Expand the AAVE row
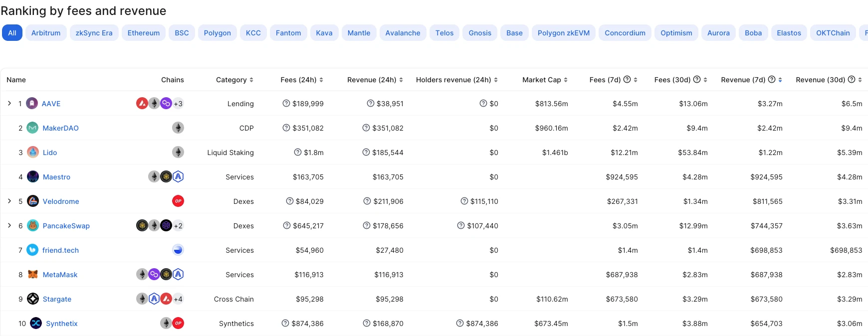Screen dimensions: 868x336 [9, 104]
